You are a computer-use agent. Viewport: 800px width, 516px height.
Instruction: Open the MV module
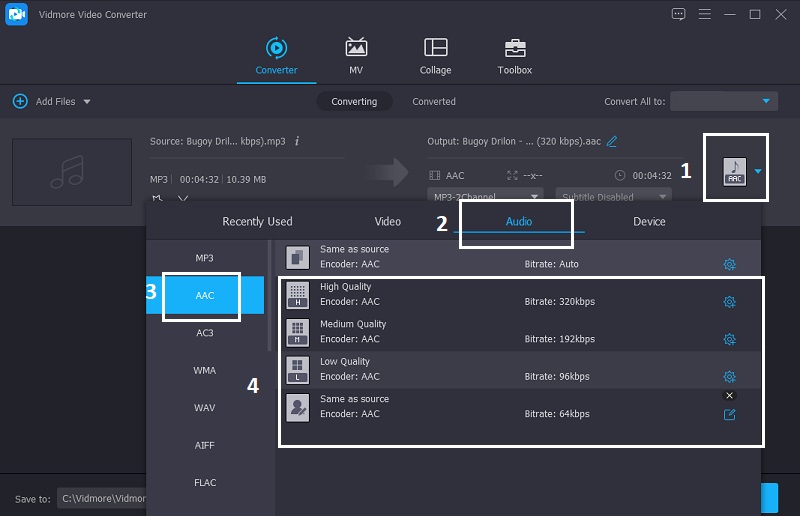pos(355,56)
